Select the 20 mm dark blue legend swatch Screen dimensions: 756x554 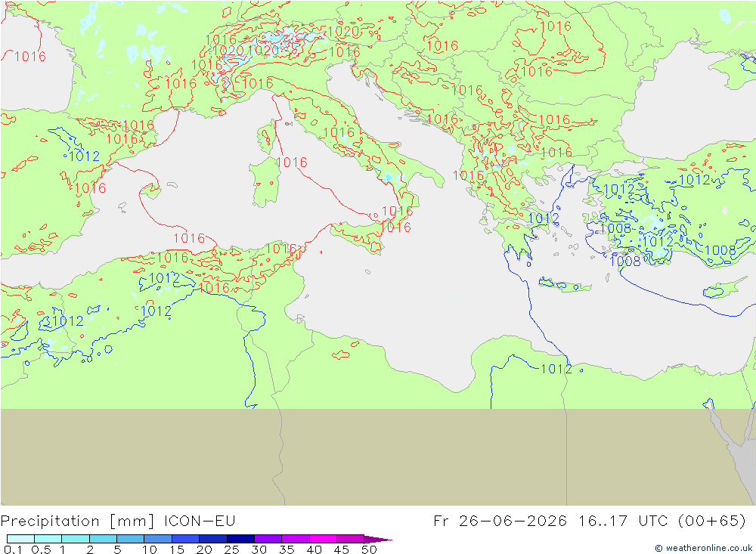coord(212,539)
